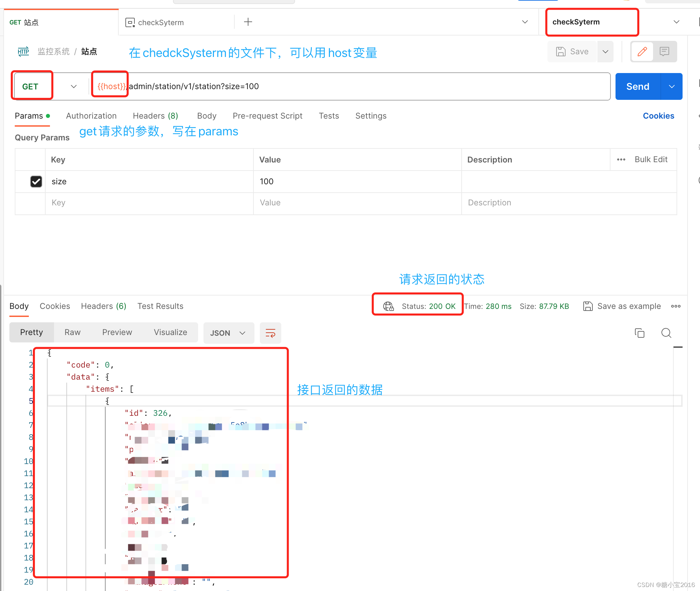Click the new tab plus icon

pyautogui.click(x=248, y=22)
